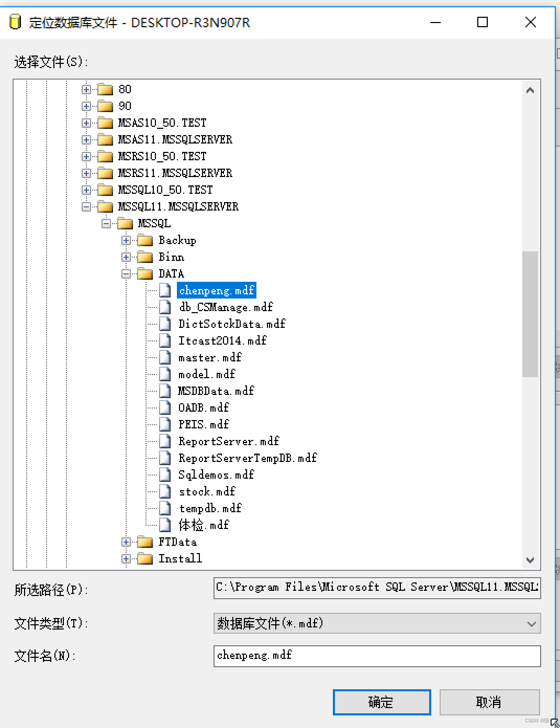Click the Backup folder icon
Image resolution: width=560 pixels, height=728 pixels.
(145, 240)
